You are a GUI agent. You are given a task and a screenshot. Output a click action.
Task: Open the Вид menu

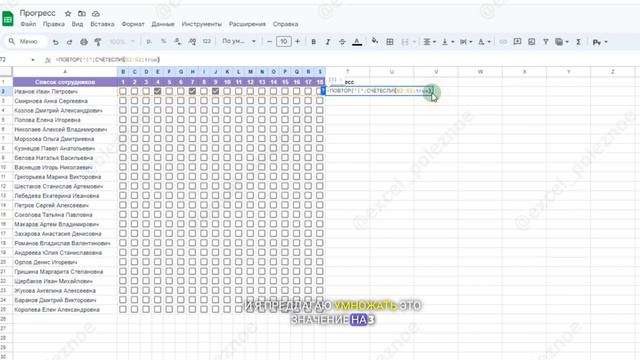[77, 24]
